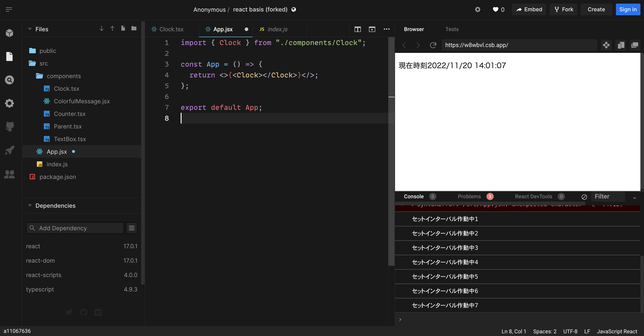This screenshot has width=644, height=336.
Task: Create a new folder in the Files panel
Action: 134,29
